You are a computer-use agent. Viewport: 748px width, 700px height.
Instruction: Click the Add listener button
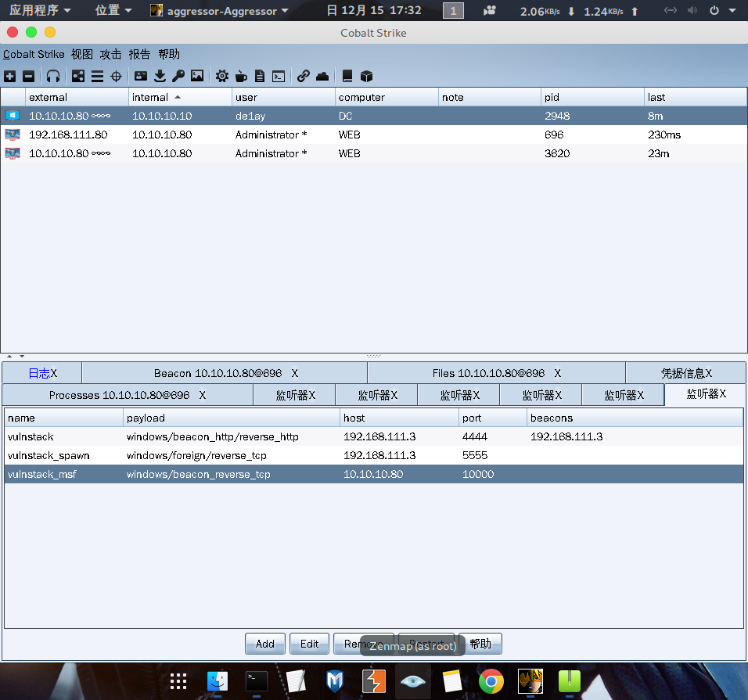[265, 644]
